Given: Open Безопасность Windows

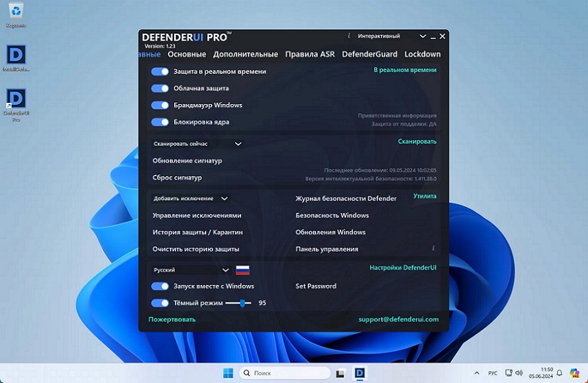Looking at the screenshot, I should point(332,216).
